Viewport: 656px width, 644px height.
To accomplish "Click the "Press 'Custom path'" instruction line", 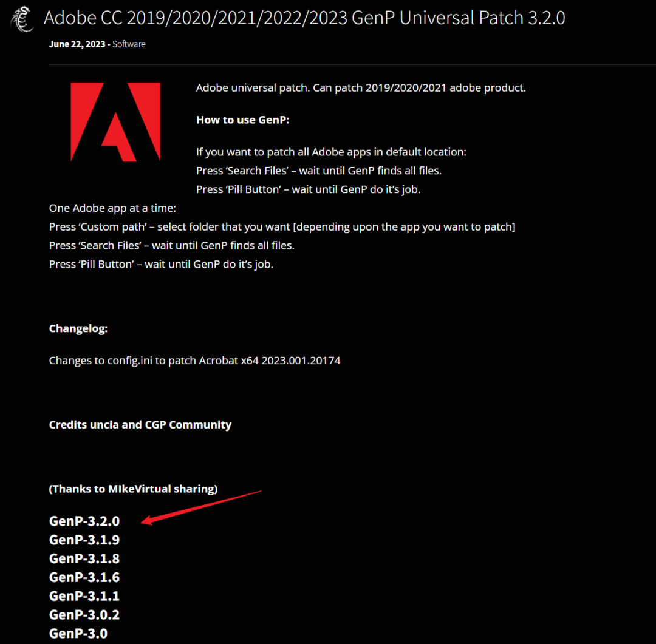I will pos(282,227).
